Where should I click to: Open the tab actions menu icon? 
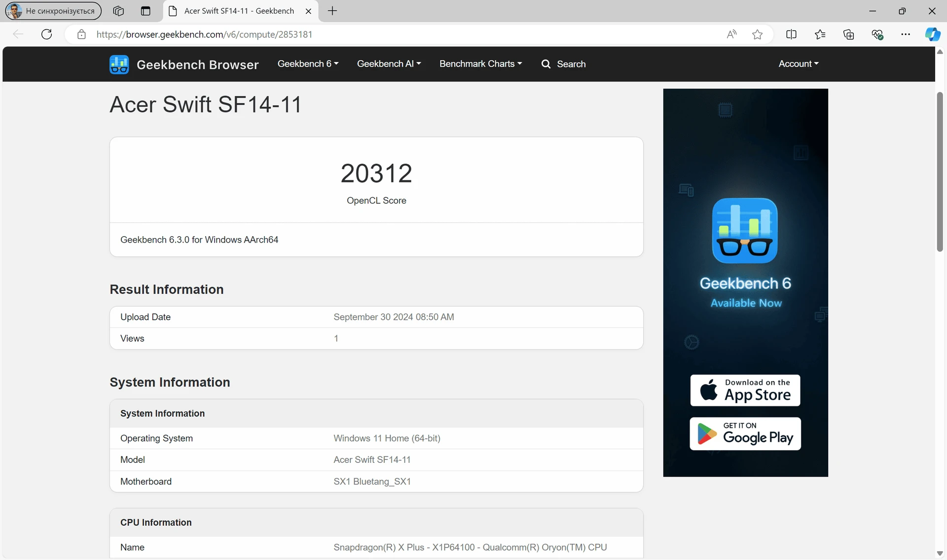click(146, 11)
